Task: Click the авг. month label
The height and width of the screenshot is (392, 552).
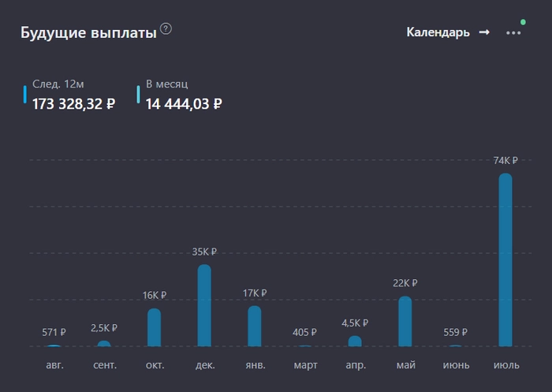Action: (55, 365)
